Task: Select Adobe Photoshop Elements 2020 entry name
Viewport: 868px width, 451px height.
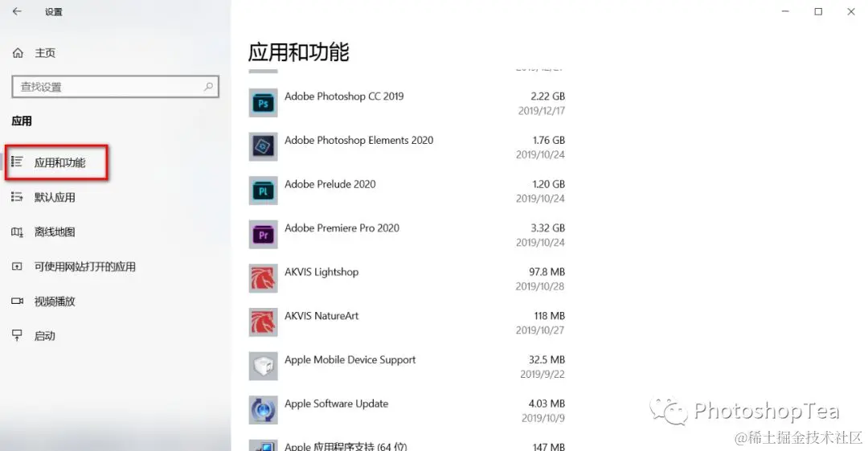Action: pyautogui.click(x=358, y=140)
